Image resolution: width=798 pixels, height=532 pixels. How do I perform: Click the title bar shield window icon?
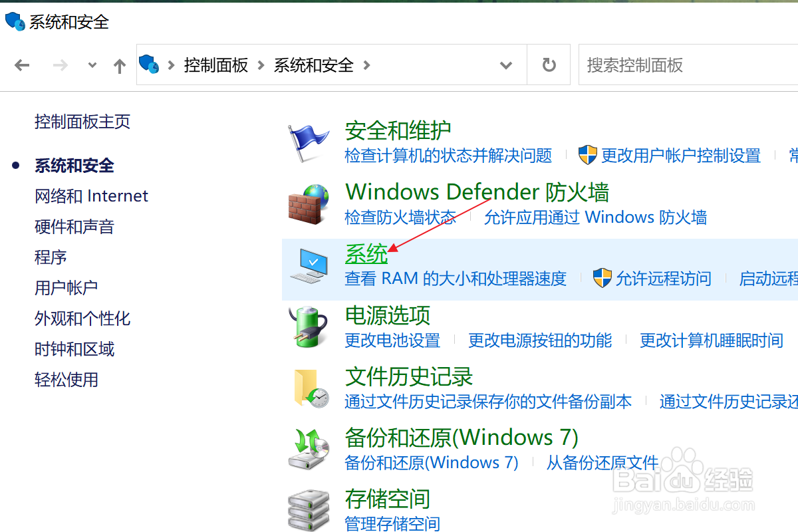click(15, 21)
